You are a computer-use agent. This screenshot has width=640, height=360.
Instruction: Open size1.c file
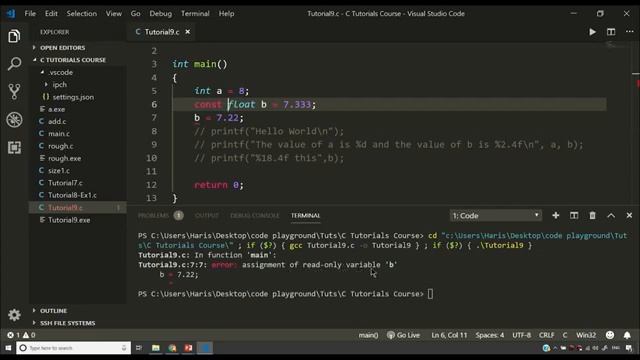(x=59, y=171)
